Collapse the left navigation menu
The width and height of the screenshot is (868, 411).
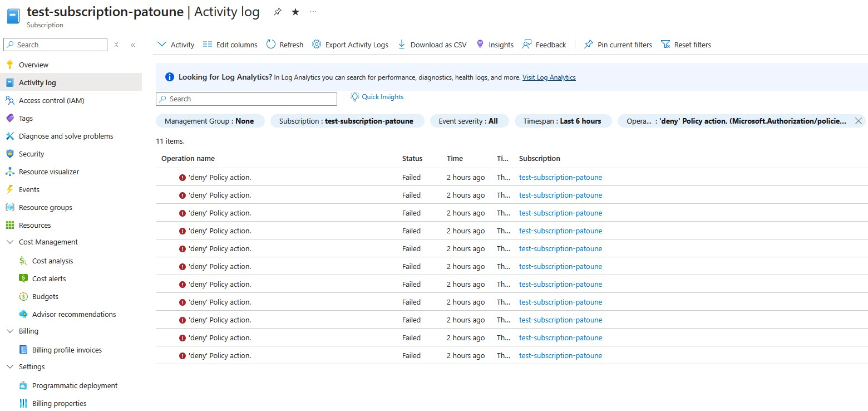[133, 45]
